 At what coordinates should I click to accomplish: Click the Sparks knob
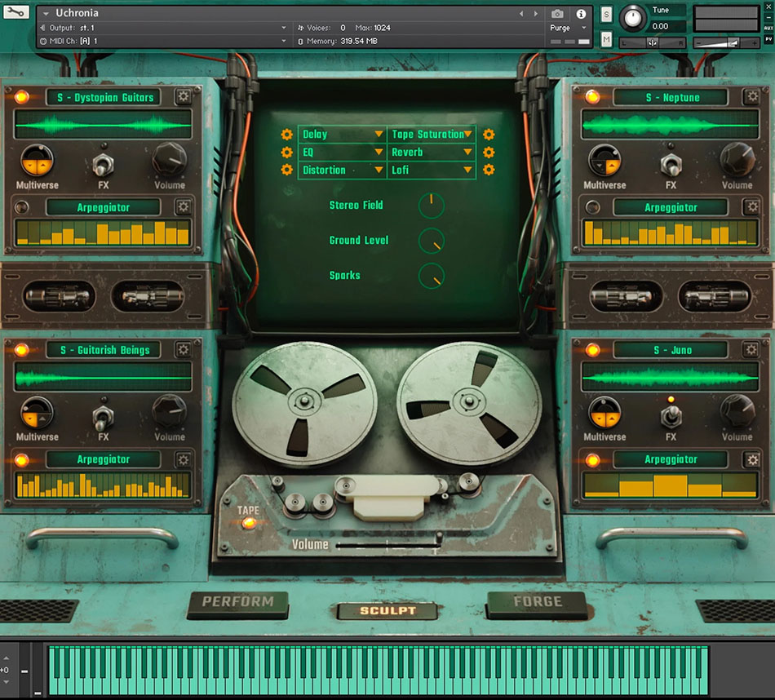(x=431, y=276)
